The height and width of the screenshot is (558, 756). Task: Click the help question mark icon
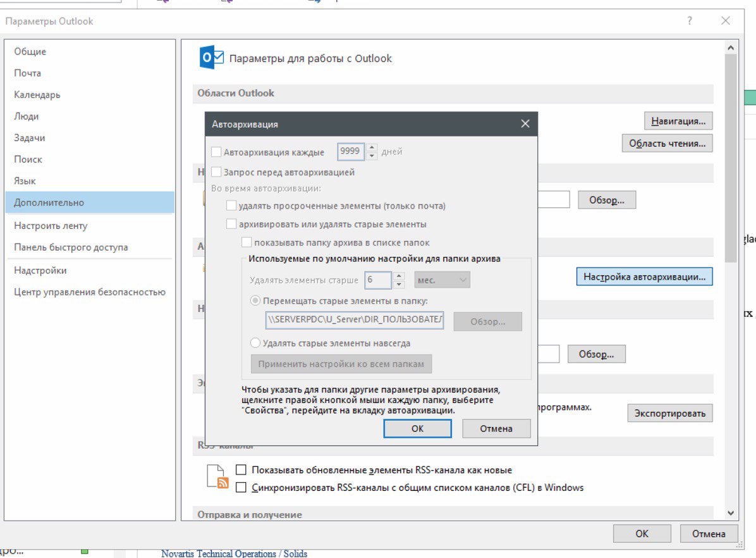click(x=690, y=21)
